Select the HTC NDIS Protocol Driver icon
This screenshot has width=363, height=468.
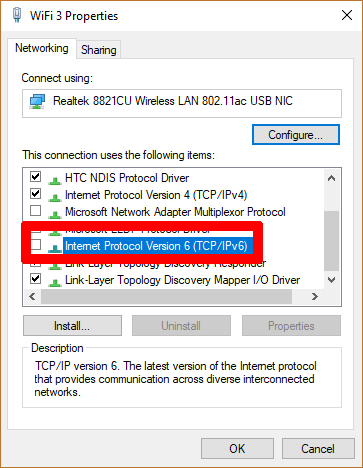(x=55, y=180)
